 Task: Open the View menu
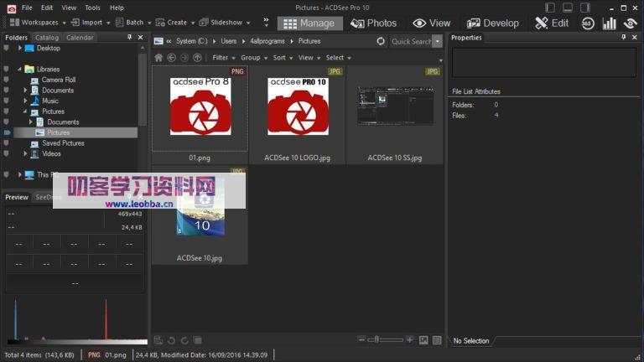tap(69, 8)
